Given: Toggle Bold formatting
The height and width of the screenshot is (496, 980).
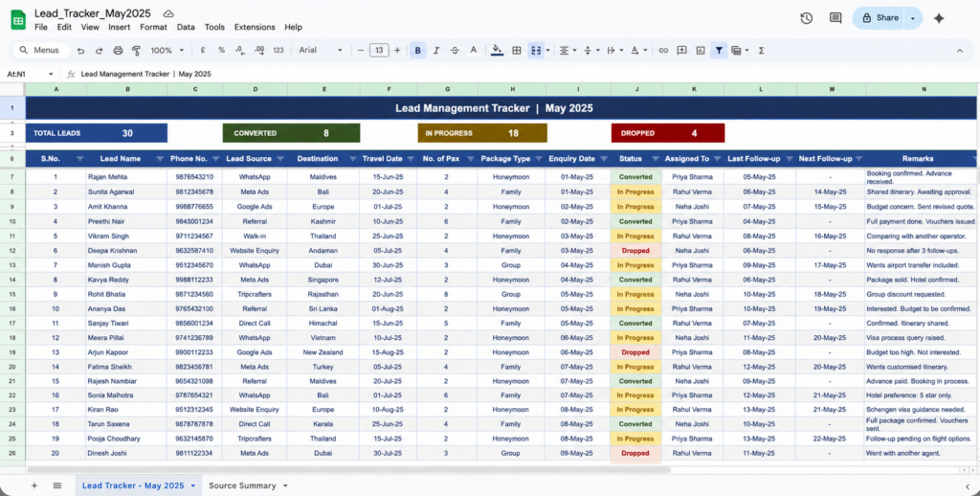Looking at the screenshot, I should point(417,51).
